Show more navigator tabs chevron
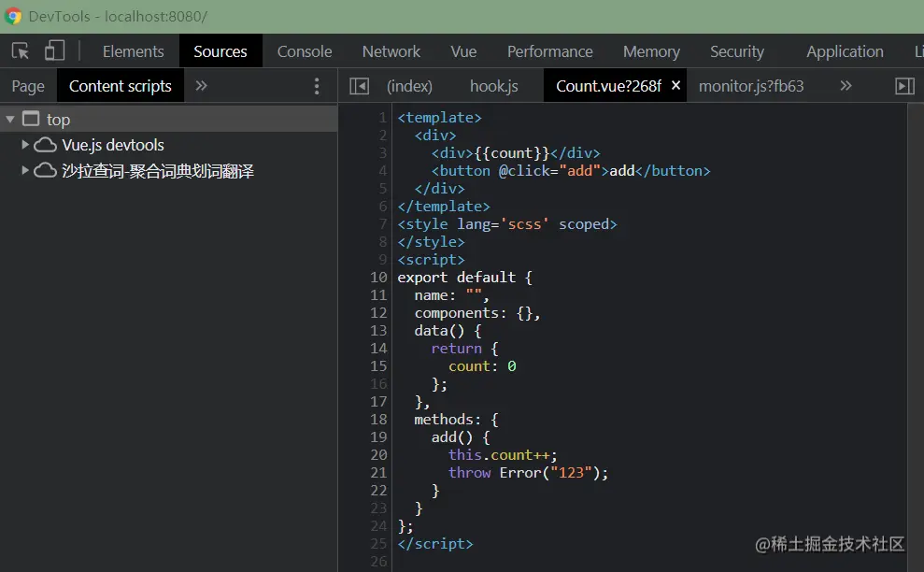 click(x=202, y=86)
